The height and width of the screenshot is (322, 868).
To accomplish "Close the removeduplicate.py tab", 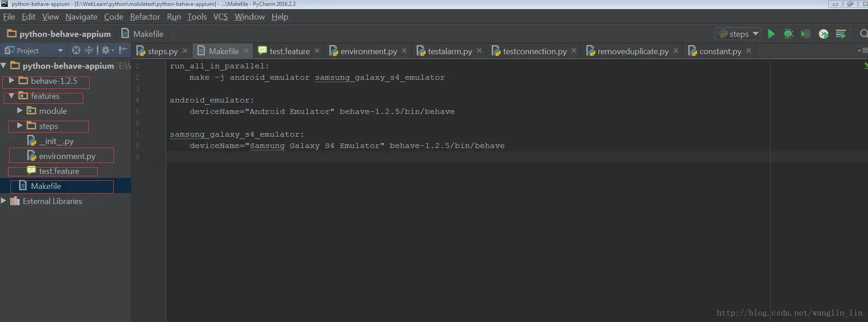I will (x=676, y=51).
